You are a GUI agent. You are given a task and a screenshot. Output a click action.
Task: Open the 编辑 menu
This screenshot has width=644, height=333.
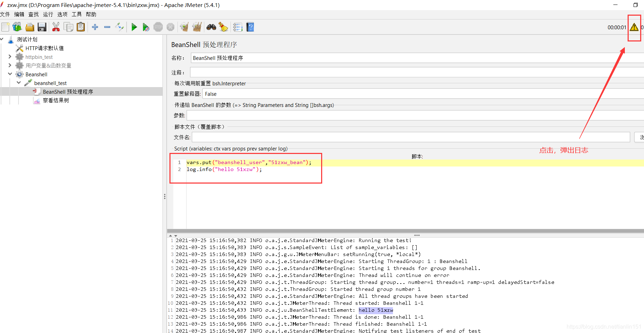point(19,14)
